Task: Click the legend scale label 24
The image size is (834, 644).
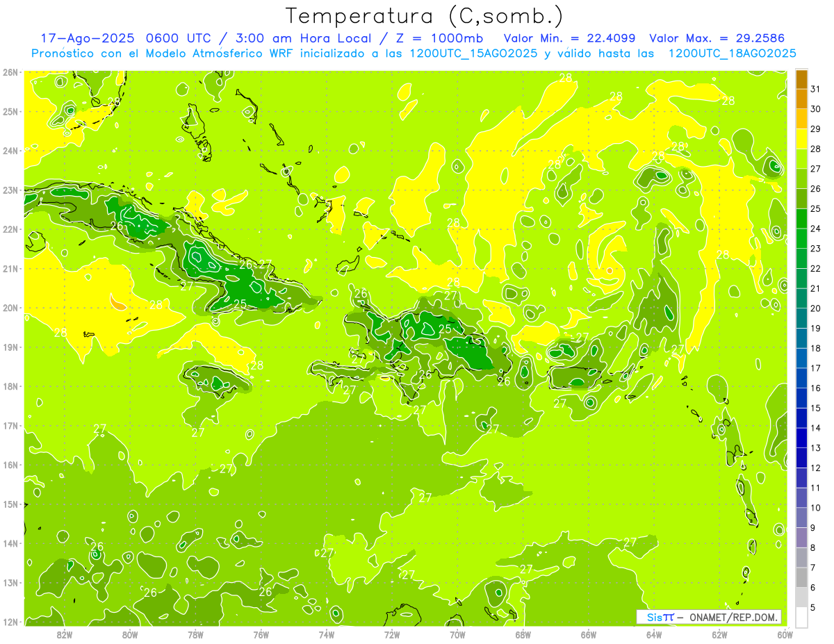Action: [x=815, y=229]
